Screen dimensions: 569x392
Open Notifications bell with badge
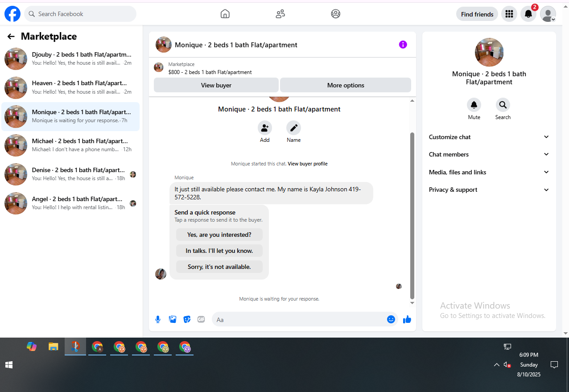tap(528, 14)
